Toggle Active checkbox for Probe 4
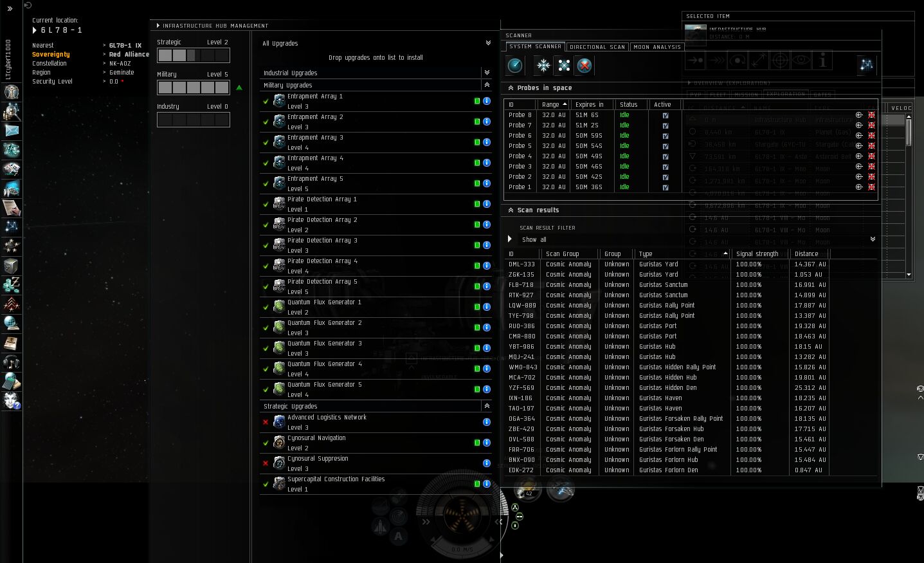924x563 pixels. (x=666, y=157)
